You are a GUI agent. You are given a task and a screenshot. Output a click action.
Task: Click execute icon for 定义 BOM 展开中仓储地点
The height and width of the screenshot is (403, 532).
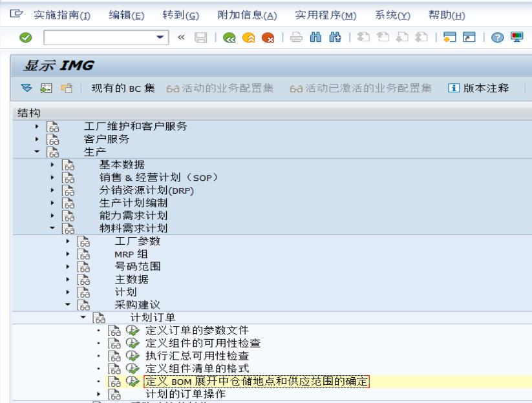[133, 382]
